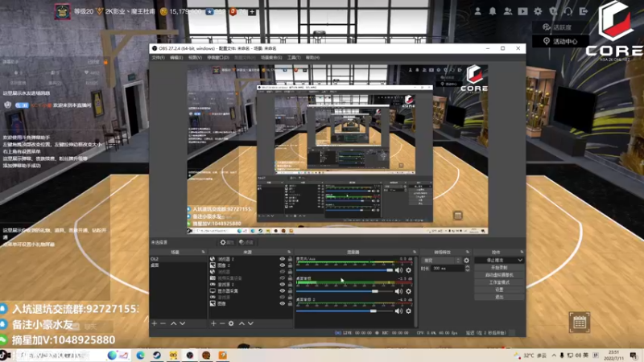Open the game's friends icon

click(x=508, y=11)
